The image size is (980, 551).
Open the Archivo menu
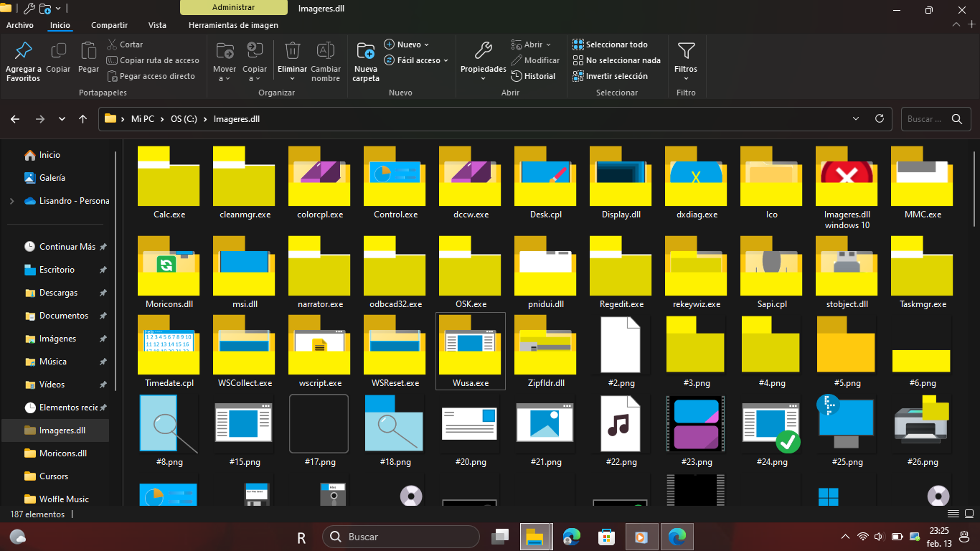(x=20, y=24)
